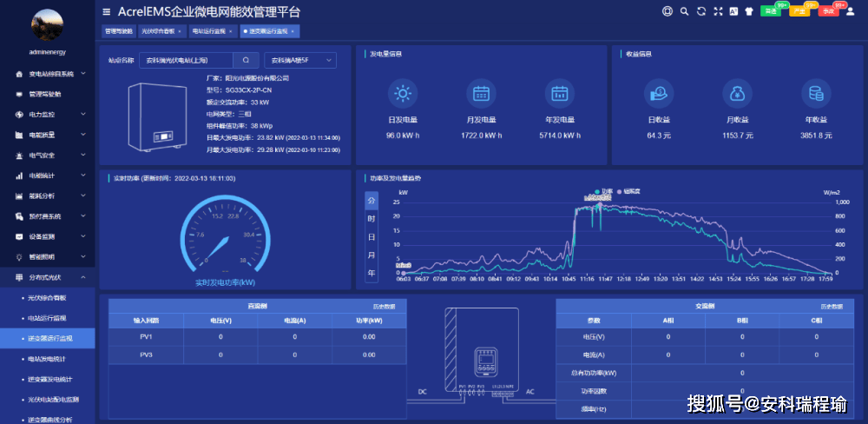868x424 pixels.
Task: Click the calendar icon above 月发电量
Action: (481, 93)
